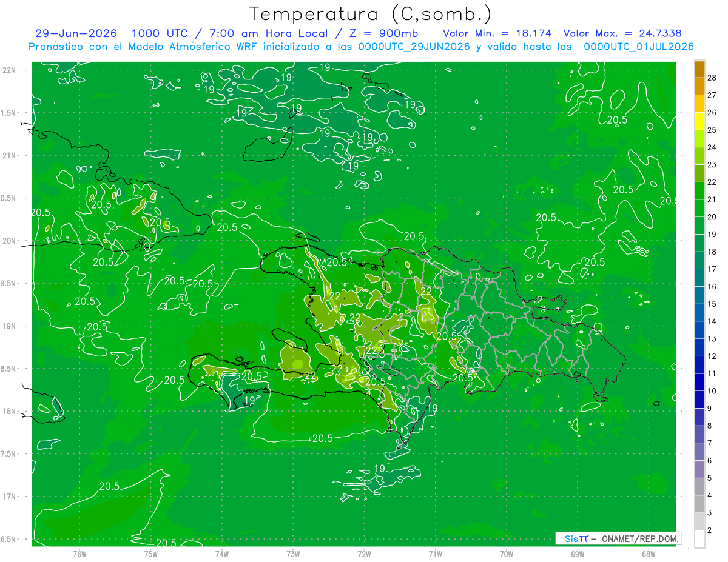Click the ONAMET/REP.DOM. credit box
This screenshot has height=562, width=728.
pos(618,538)
